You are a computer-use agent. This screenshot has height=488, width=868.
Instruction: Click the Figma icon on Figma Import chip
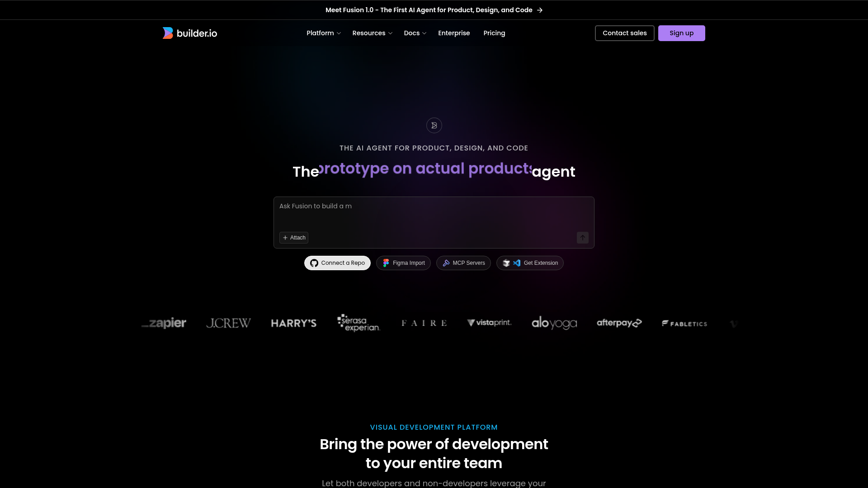coord(387,263)
